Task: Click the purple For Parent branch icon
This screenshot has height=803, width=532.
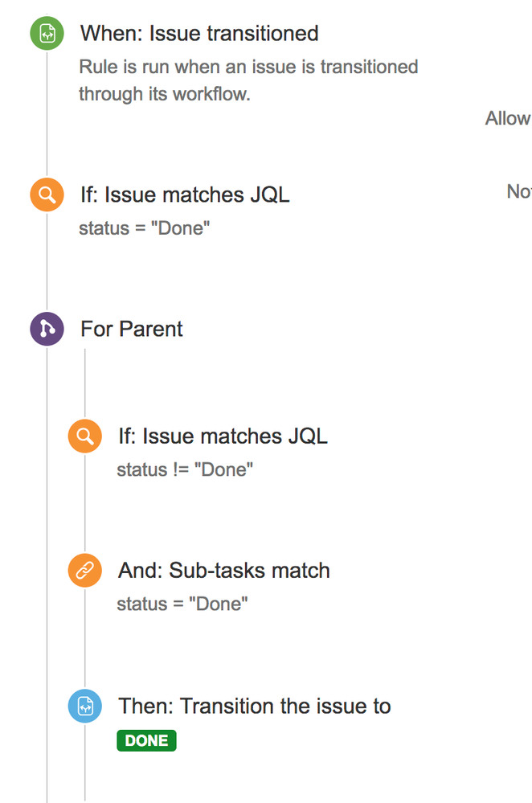Action: 46,328
